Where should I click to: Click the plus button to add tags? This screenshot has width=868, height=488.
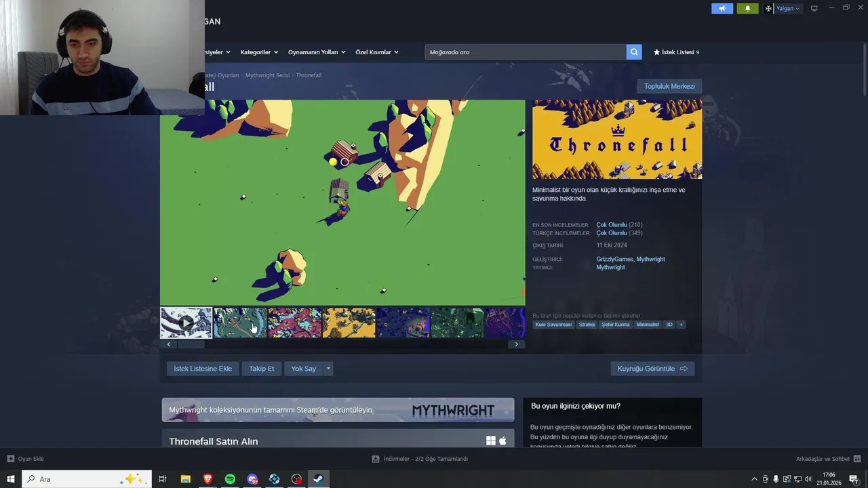pos(682,325)
